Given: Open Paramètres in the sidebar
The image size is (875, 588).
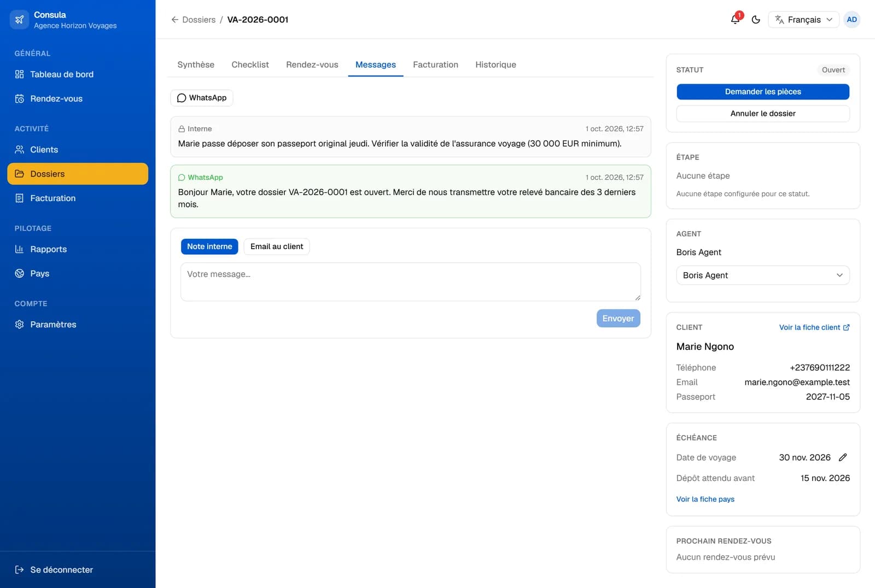Looking at the screenshot, I should tap(78, 325).
